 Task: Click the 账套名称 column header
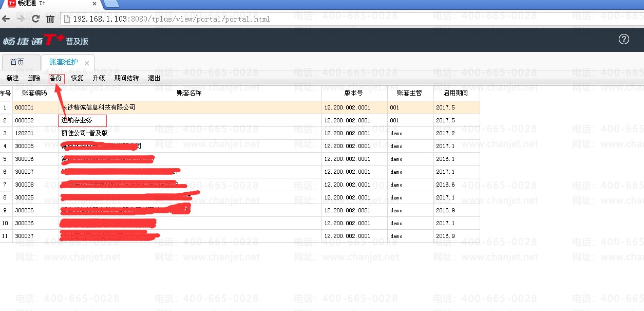tap(190, 93)
